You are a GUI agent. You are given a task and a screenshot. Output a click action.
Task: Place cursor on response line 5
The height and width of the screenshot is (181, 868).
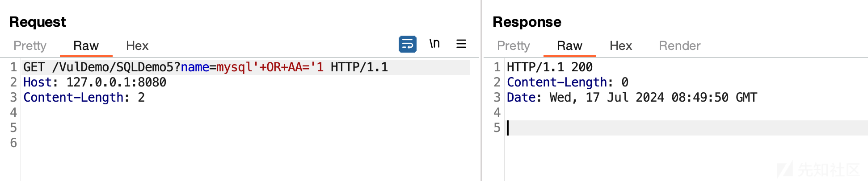pos(687,128)
